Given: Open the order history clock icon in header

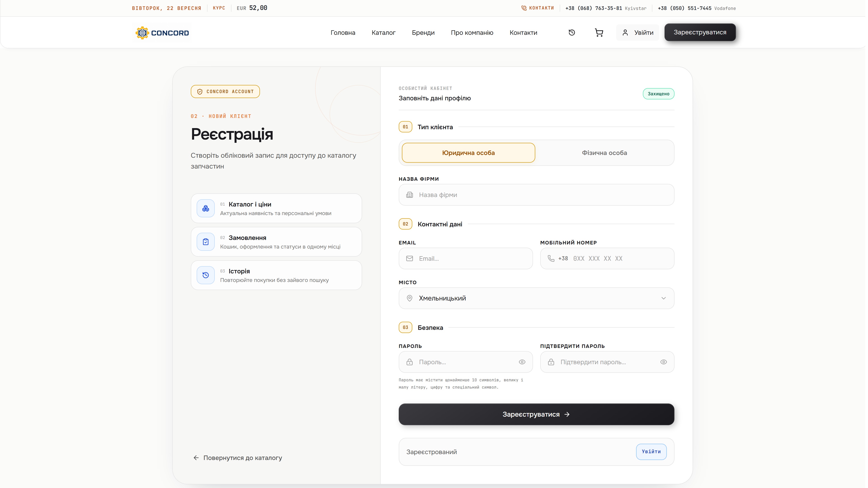Looking at the screenshot, I should click(x=572, y=33).
